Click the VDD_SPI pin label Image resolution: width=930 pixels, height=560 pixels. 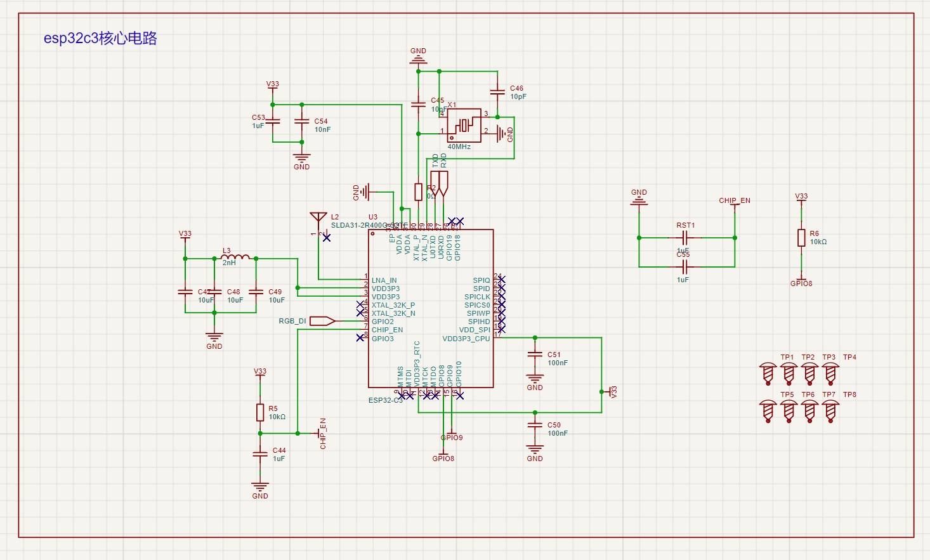point(475,330)
